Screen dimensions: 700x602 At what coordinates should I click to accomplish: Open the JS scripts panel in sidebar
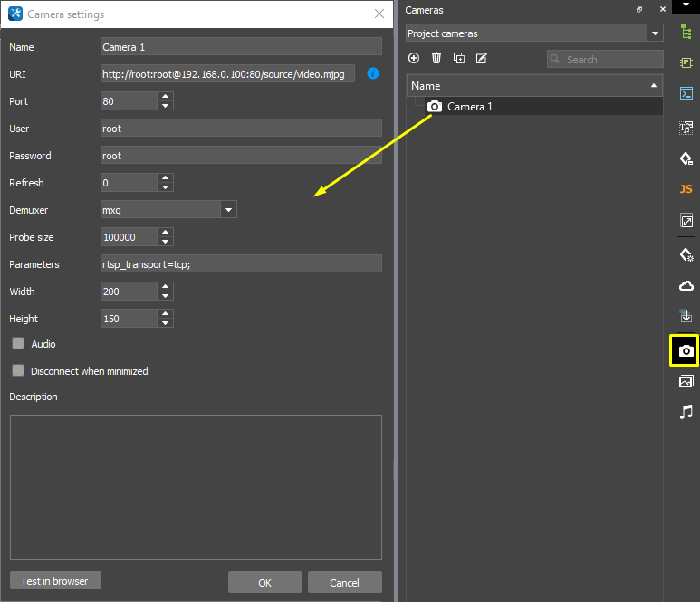coord(686,189)
